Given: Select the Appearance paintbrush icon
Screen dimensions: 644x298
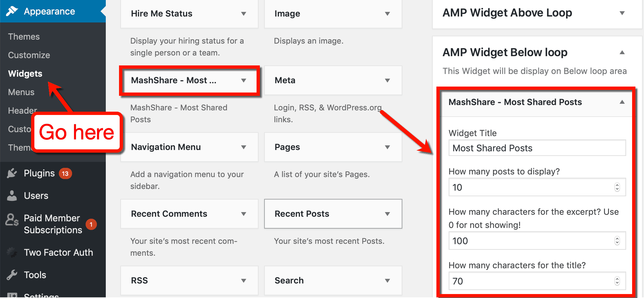Looking at the screenshot, I should (13, 11).
